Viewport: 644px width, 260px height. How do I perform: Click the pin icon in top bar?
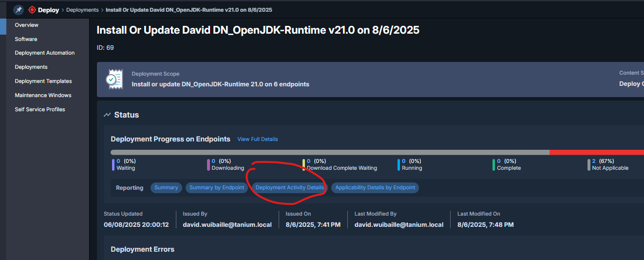click(19, 10)
